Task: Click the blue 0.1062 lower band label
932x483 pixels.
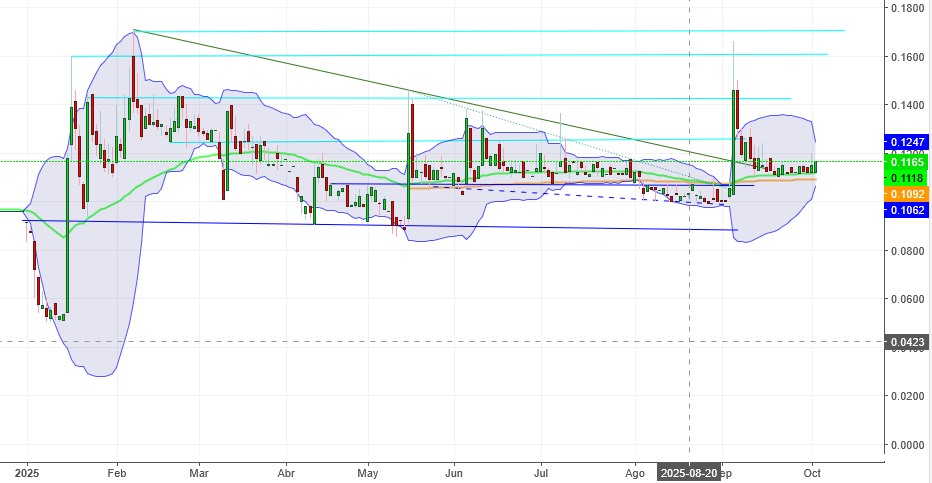Action: 906,210
